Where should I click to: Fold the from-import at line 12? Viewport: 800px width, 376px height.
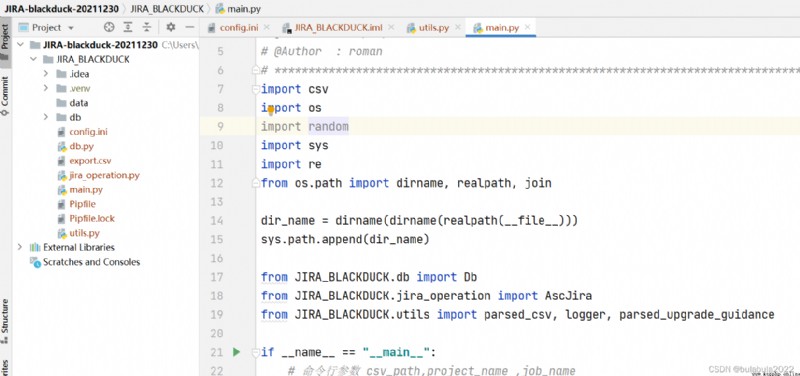click(x=256, y=183)
